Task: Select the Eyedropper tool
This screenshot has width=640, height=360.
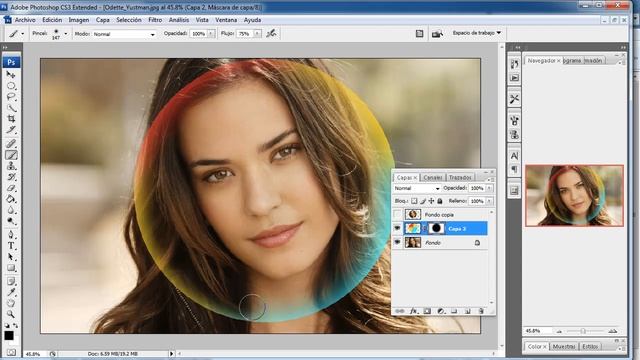Action: (11, 292)
